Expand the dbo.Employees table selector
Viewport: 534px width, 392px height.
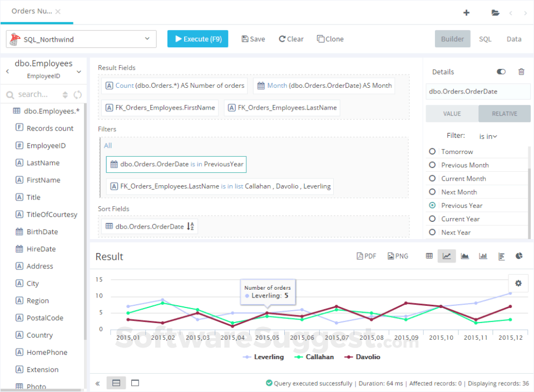point(79,71)
